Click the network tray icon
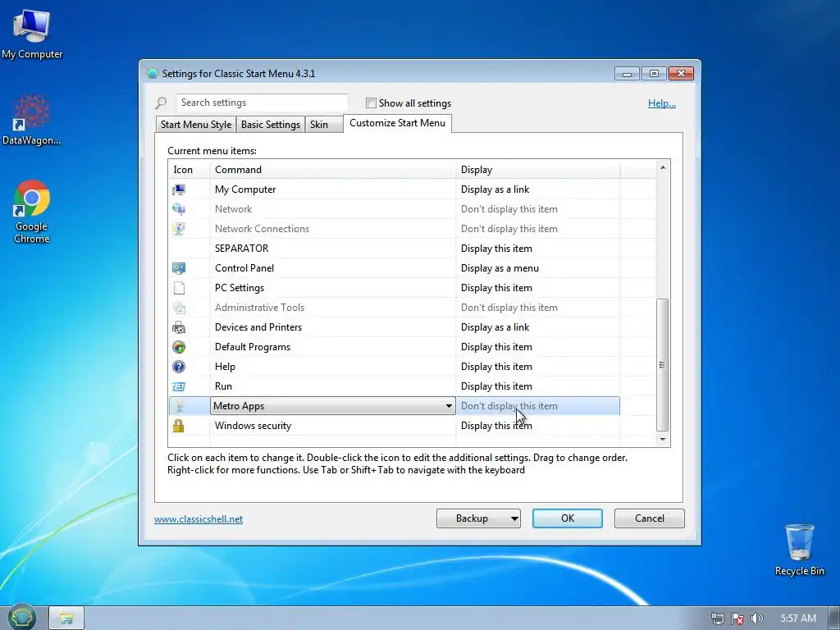Screen dimensions: 840x630 pos(717,619)
